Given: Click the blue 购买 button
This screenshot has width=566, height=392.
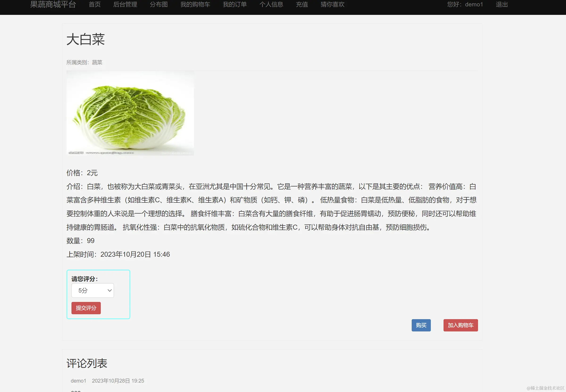Looking at the screenshot, I should click(421, 325).
